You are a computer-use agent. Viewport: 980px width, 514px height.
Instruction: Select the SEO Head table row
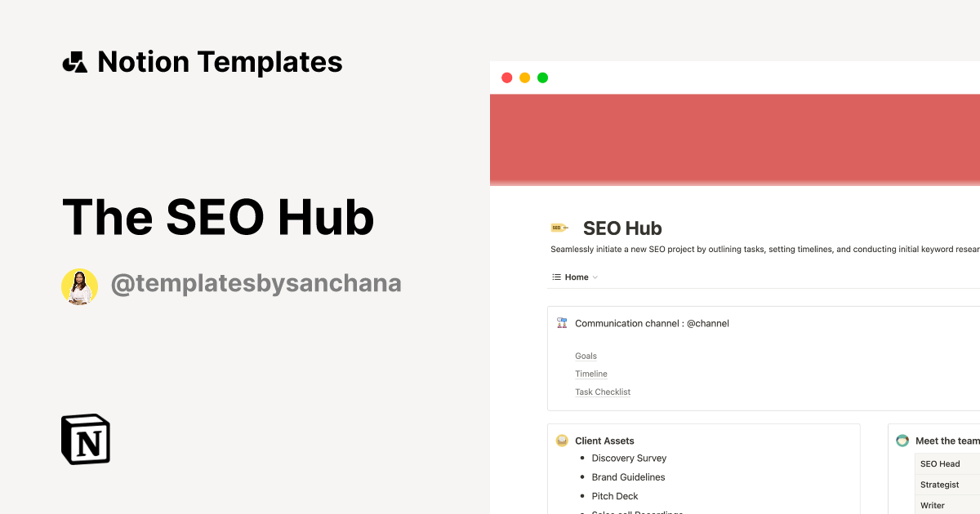click(x=942, y=463)
